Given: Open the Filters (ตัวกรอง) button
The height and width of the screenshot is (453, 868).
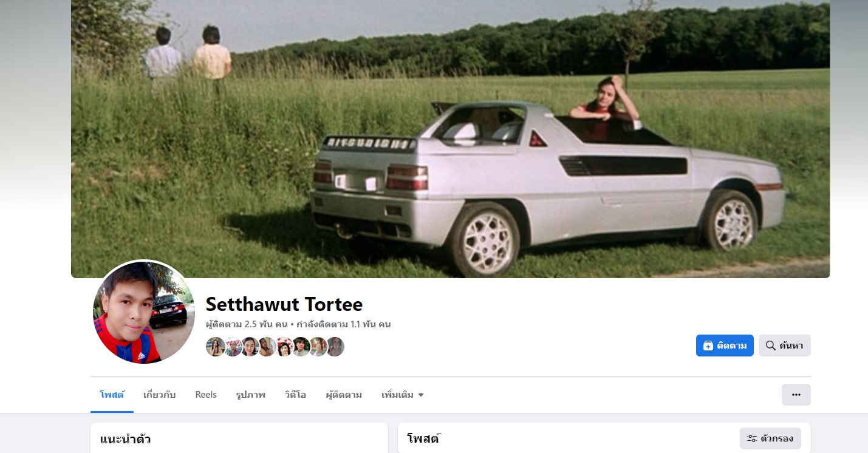Looking at the screenshot, I should 770,438.
